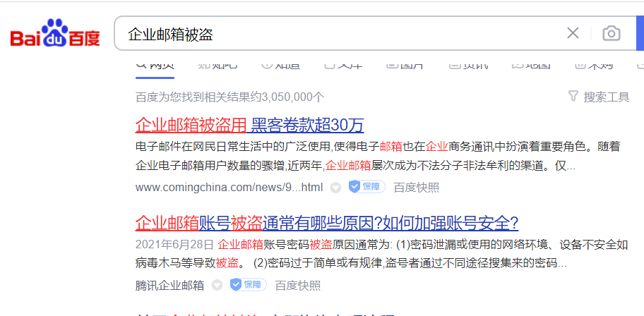Open image search via the camera icon
Image resolution: width=644 pixels, height=316 pixels.
click(x=611, y=33)
